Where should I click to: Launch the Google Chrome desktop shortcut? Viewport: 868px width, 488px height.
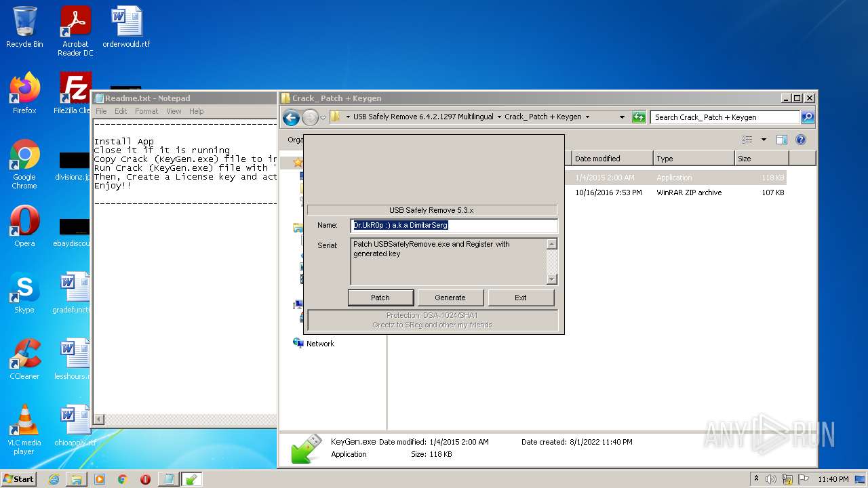pos(24,164)
